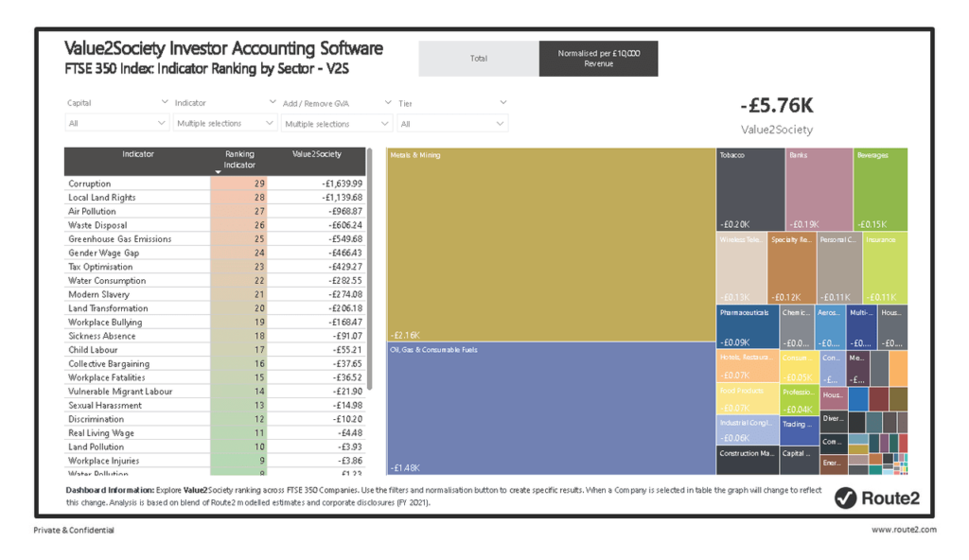Click Oil, Gas & Consumable Fuels block
The height and width of the screenshot is (560, 969).
tap(552, 409)
